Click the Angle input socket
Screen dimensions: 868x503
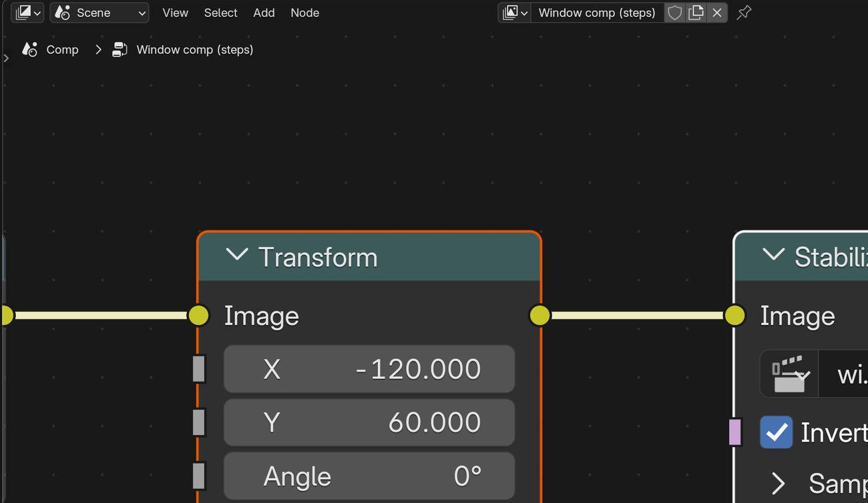point(198,476)
